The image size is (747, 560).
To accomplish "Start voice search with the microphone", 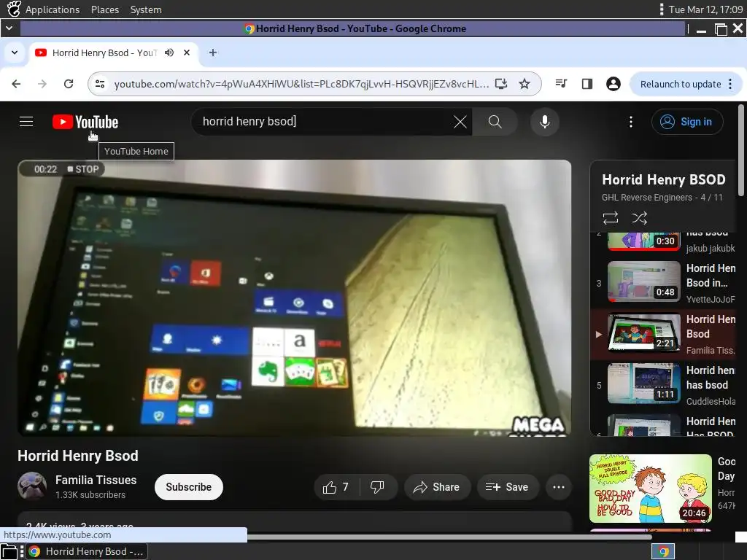I will point(544,122).
